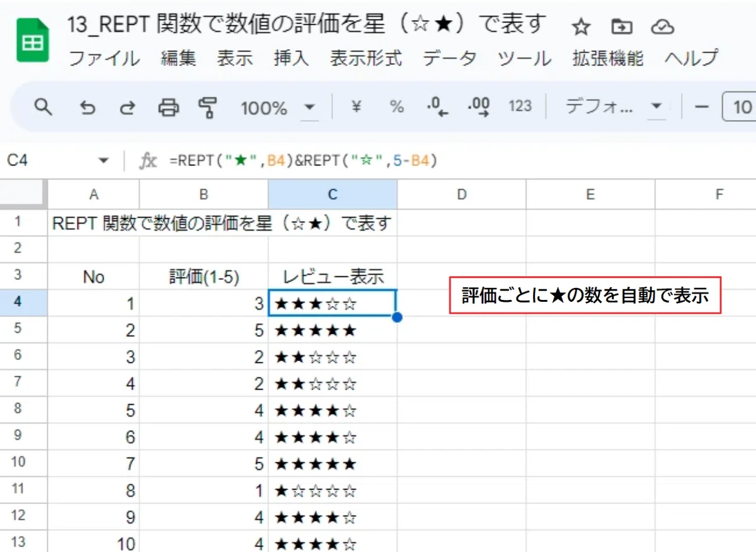
Task: Check the cloud save status icon
Action: click(662, 27)
